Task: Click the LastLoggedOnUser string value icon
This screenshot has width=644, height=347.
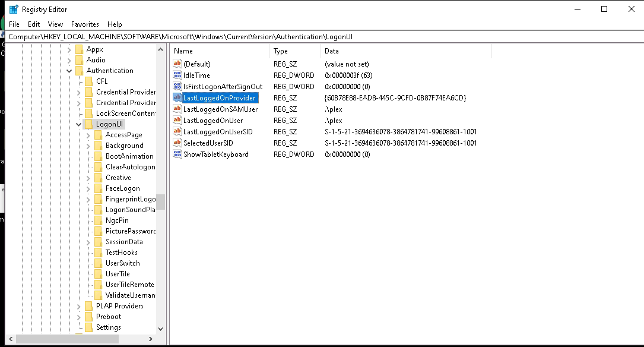Action: tap(177, 121)
